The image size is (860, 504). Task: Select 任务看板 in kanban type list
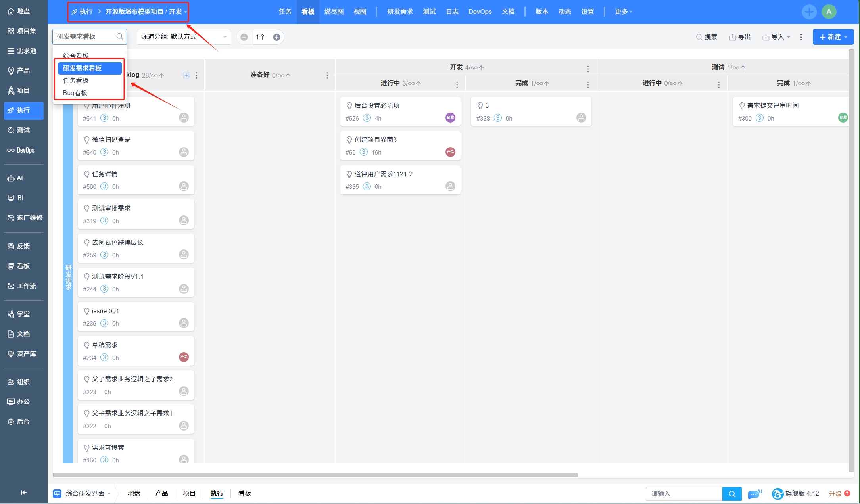click(76, 80)
